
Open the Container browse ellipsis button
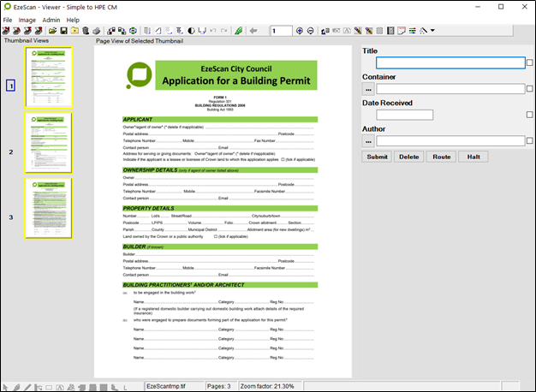(x=368, y=88)
